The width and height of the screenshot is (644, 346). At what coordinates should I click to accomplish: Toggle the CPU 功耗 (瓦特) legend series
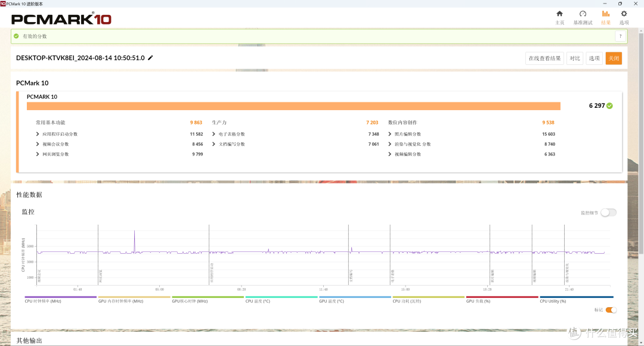point(428,300)
